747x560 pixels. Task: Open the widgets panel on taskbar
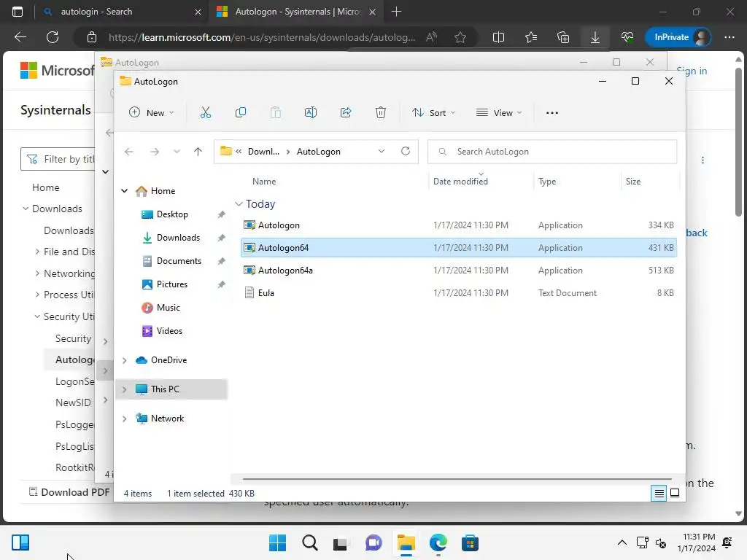(x=20, y=542)
